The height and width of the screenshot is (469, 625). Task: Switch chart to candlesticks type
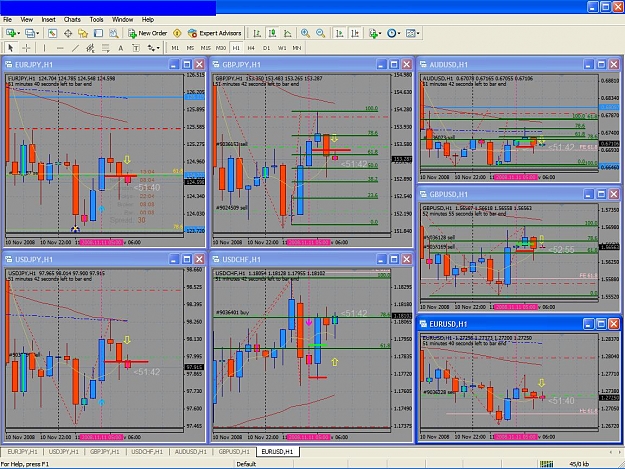point(272,33)
